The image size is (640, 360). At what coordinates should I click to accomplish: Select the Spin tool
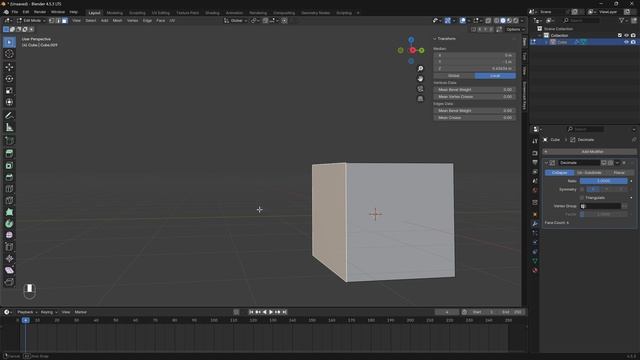click(9, 224)
